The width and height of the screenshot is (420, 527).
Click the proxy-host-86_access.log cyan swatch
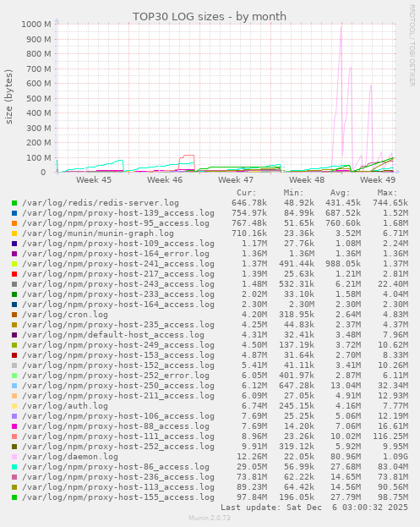pos(14,467)
